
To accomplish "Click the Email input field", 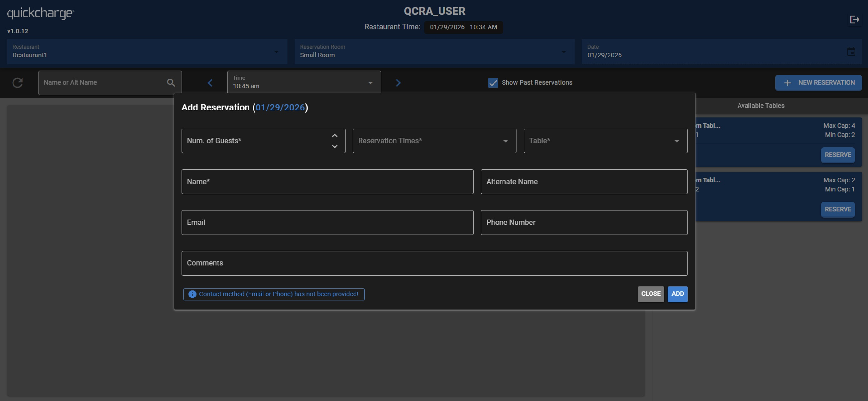I will pyautogui.click(x=327, y=222).
